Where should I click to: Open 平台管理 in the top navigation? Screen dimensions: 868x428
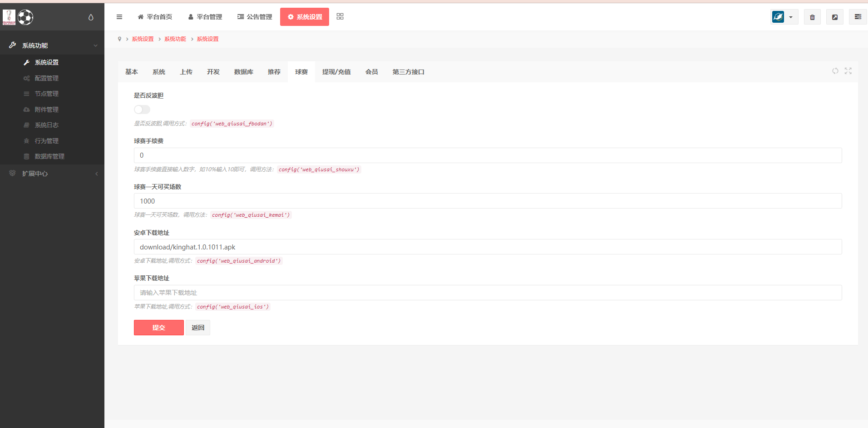coord(205,17)
